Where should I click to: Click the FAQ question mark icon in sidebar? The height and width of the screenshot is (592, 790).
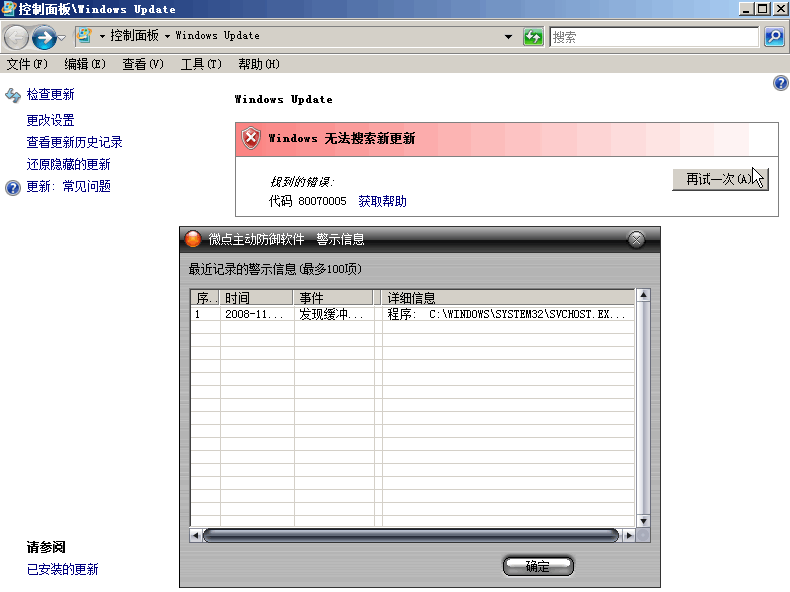(13, 187)
